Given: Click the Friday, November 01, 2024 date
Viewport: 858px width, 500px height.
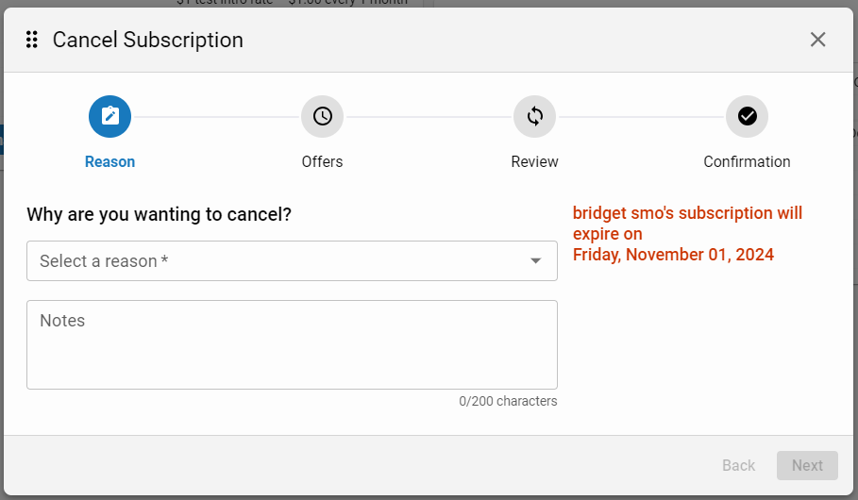Looking at the screenshot, I should 673,255.
